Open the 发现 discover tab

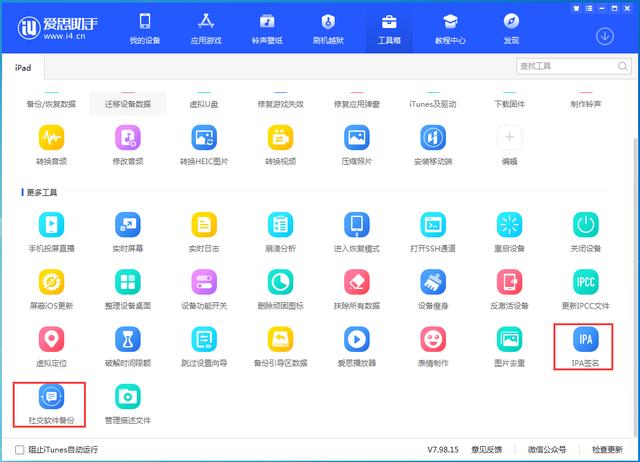click(x=511, y=29)
